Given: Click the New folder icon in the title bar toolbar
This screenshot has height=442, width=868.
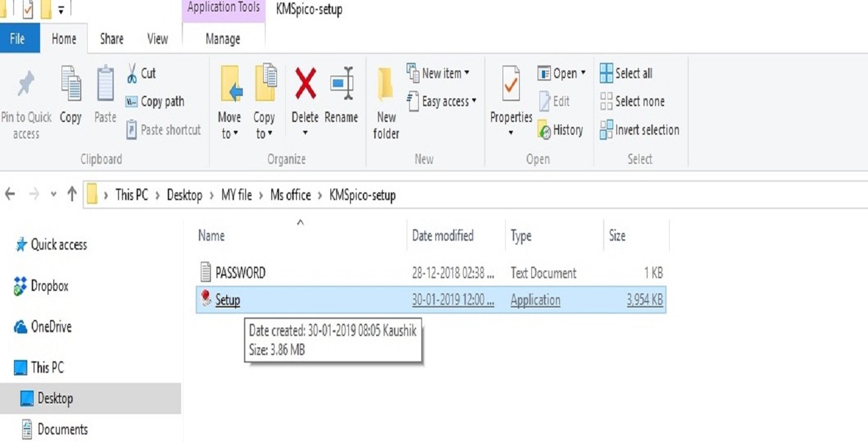Looking at the screenshot, I should (46, 9).
